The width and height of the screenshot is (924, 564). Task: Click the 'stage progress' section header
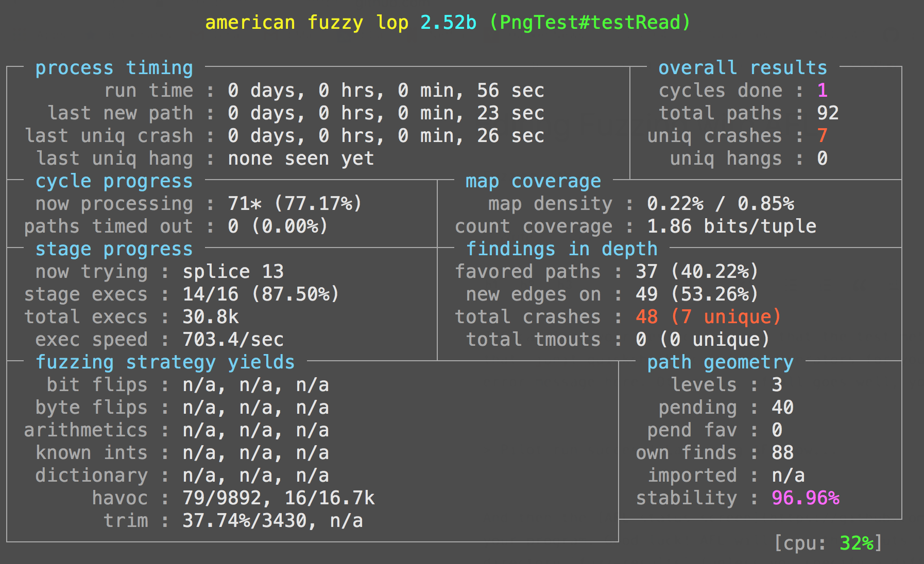tap(114, 249)
